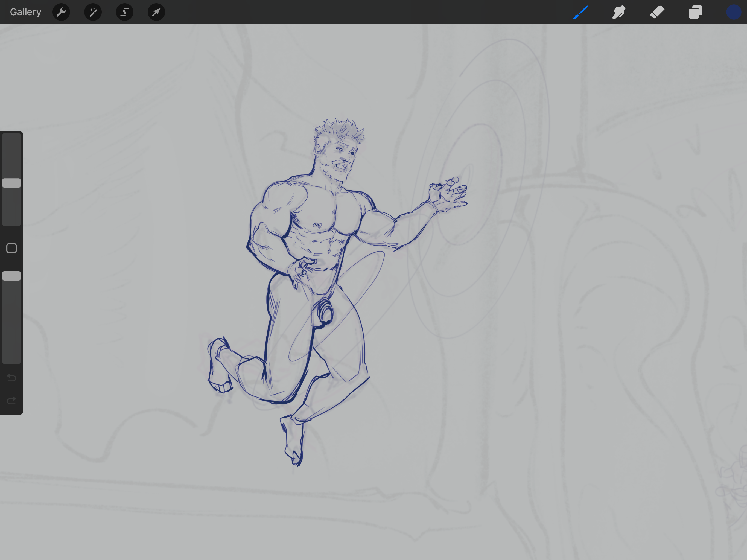This screenshot has height=560, width=747.
Task: Open the Layers panel
Action: (x=695, y=12)
